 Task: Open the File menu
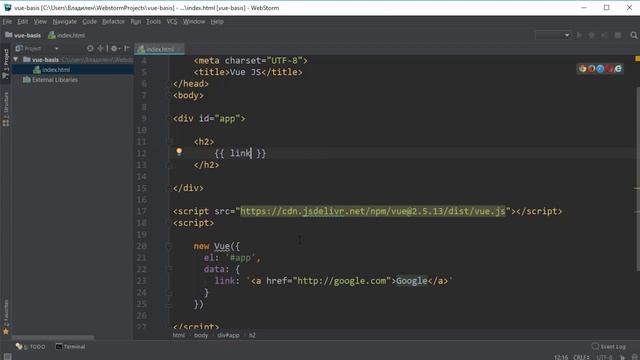pos(7,22)
